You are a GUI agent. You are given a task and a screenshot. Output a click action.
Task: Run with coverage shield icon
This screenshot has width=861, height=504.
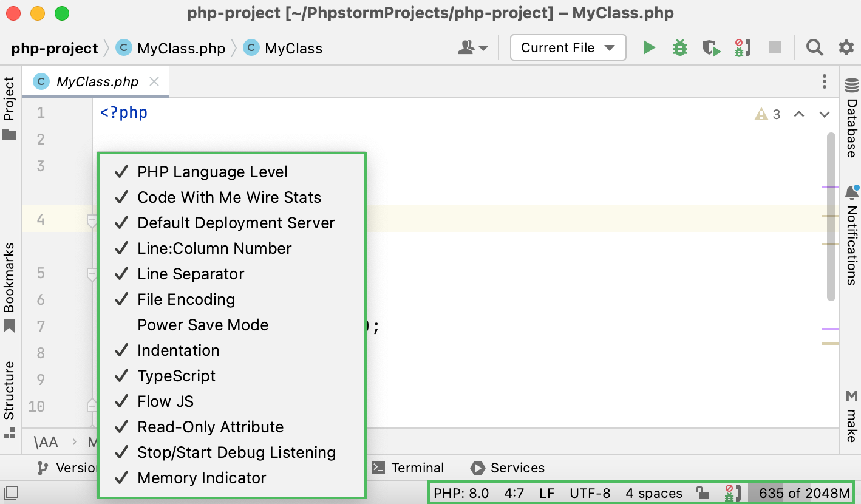712,48
